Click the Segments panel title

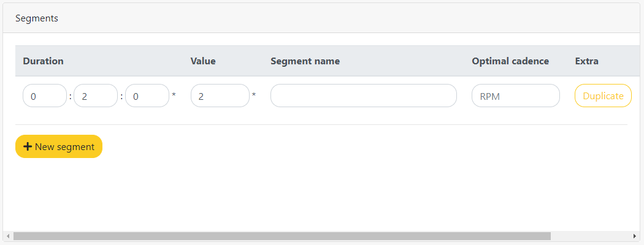[x=37, y=18]
